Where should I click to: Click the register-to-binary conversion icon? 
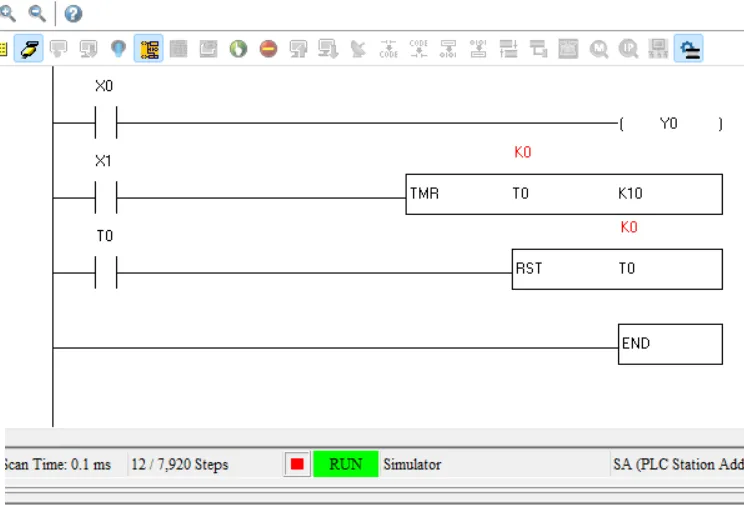point(448,48)
